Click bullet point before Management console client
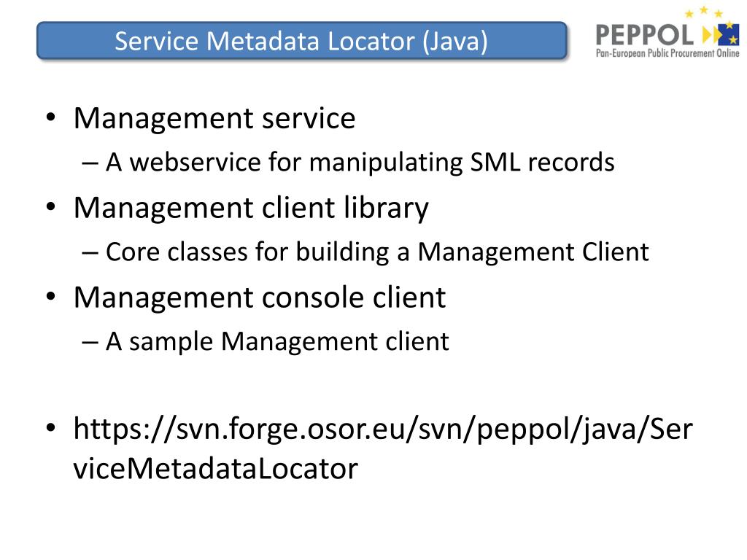747x560 pixels. [x=51, y=297]
